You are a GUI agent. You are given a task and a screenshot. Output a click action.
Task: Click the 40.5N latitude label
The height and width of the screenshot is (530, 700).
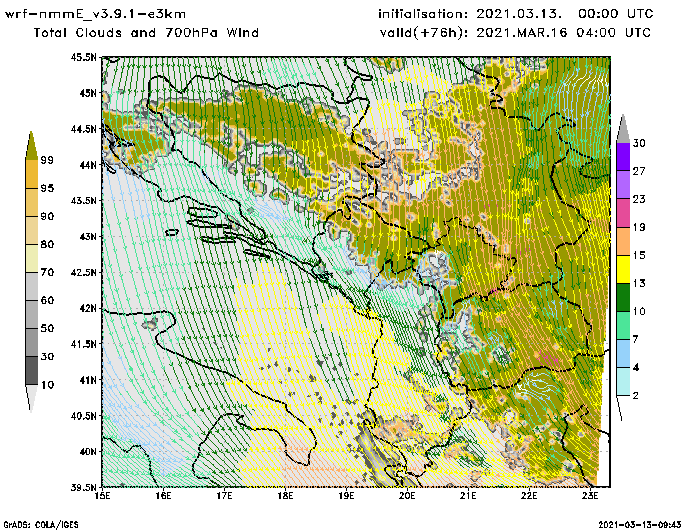tap(83, 416)
